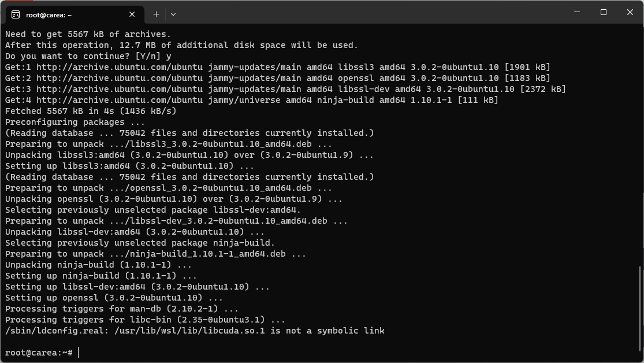Viewport: 644px width, 363px height.
Task: Minimize the Windows Terminal window
Action: tap(576, 12)
